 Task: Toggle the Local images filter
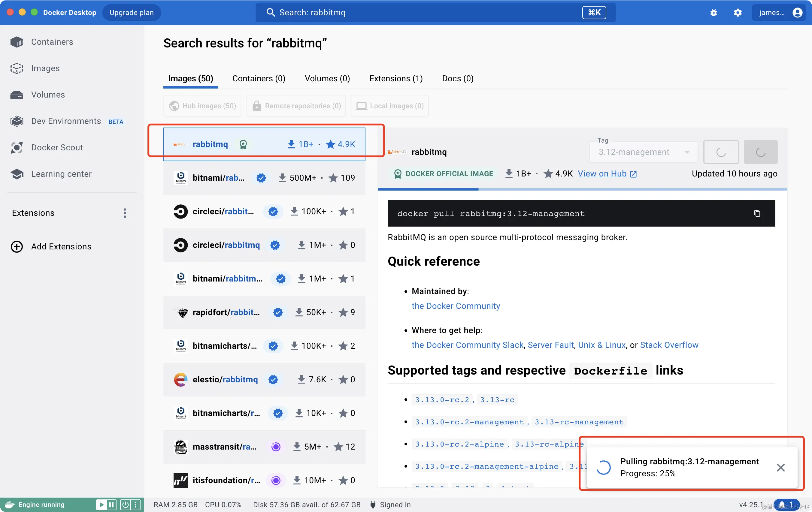(x=390, y=106)
